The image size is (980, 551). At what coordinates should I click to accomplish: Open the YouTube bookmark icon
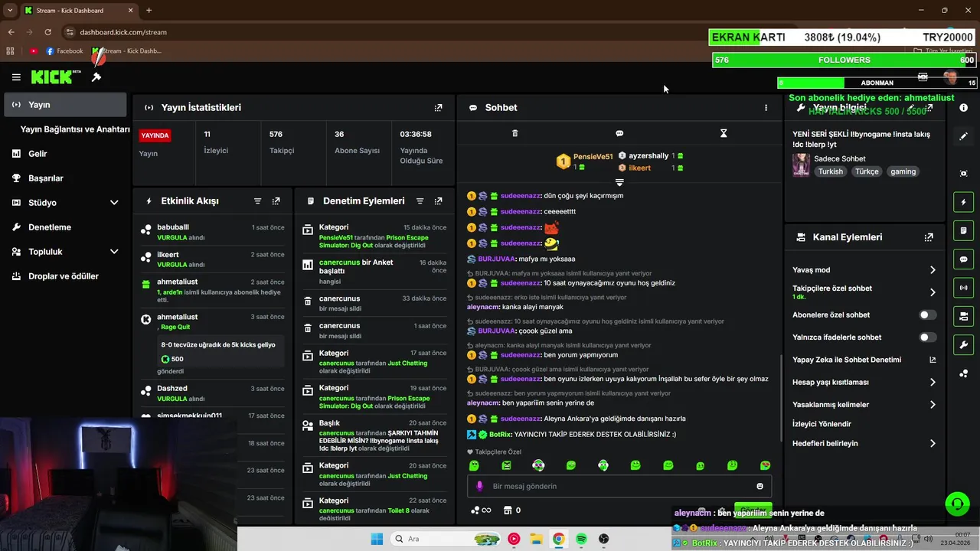click(x=34, y=51)
